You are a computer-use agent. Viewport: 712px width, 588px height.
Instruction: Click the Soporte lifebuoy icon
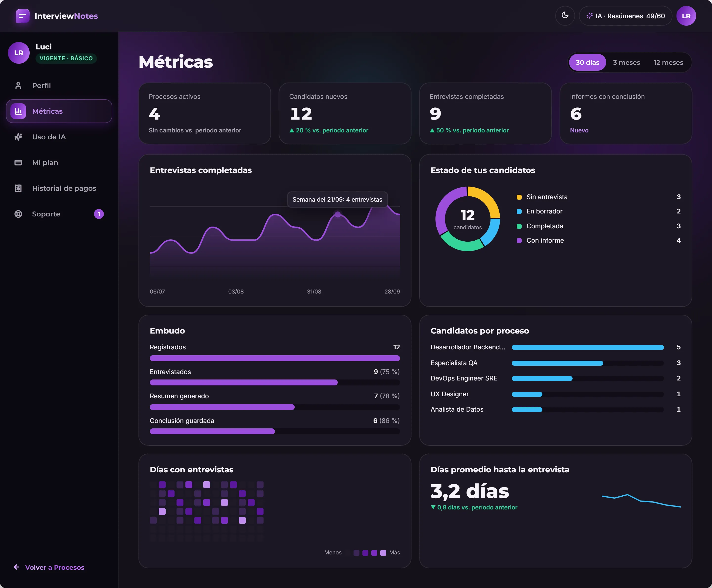click(18, 214)
